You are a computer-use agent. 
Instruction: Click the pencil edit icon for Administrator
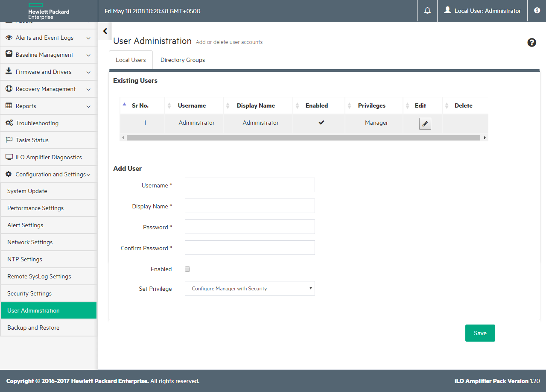(x=425, y=124)
